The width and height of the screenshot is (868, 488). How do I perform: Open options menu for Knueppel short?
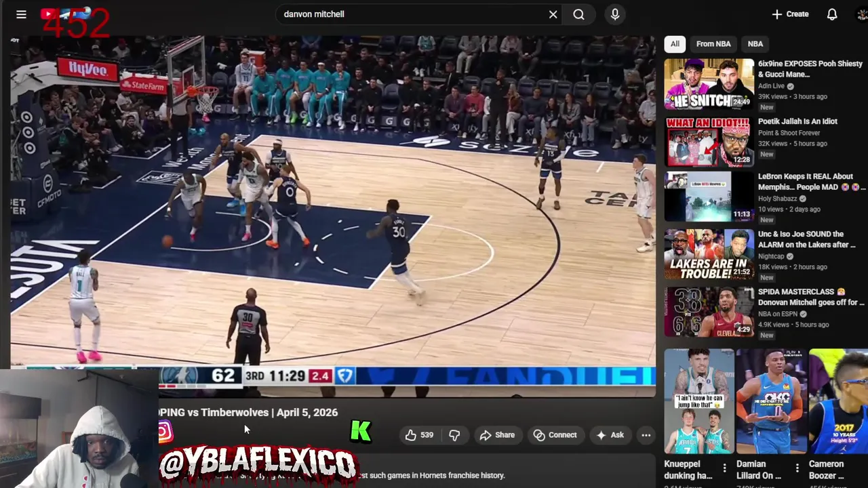[x=724, y=468]
